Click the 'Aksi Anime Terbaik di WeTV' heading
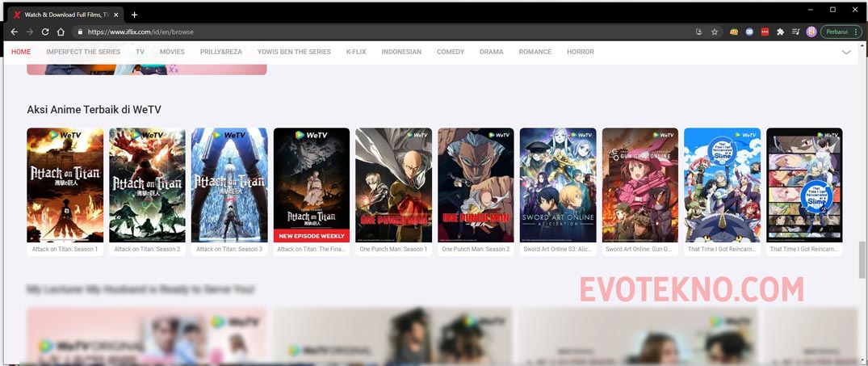This screenshot has height=366, width=868. pyautogui.click(x=94, y=110)
